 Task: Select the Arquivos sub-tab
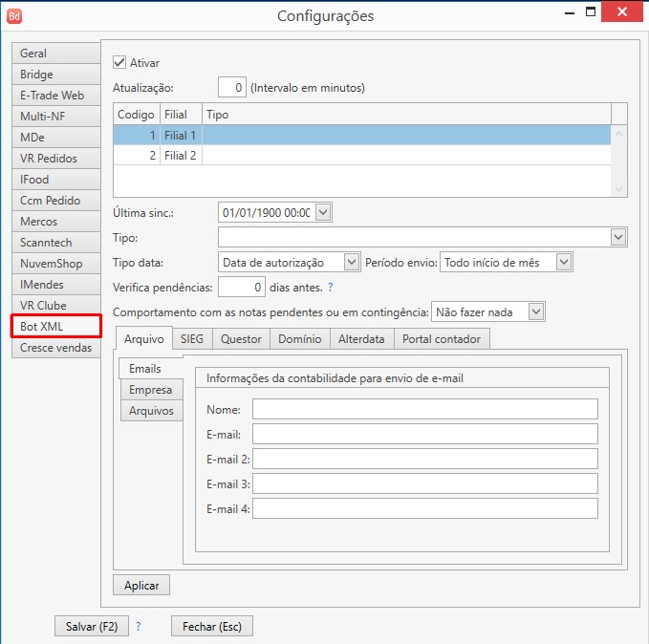(x=151, y=411)
